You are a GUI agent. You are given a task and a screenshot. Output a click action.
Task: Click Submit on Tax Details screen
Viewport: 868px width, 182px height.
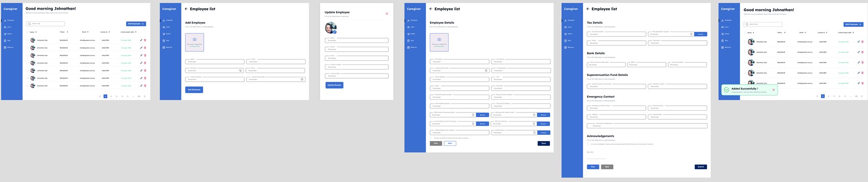point(701,167)
